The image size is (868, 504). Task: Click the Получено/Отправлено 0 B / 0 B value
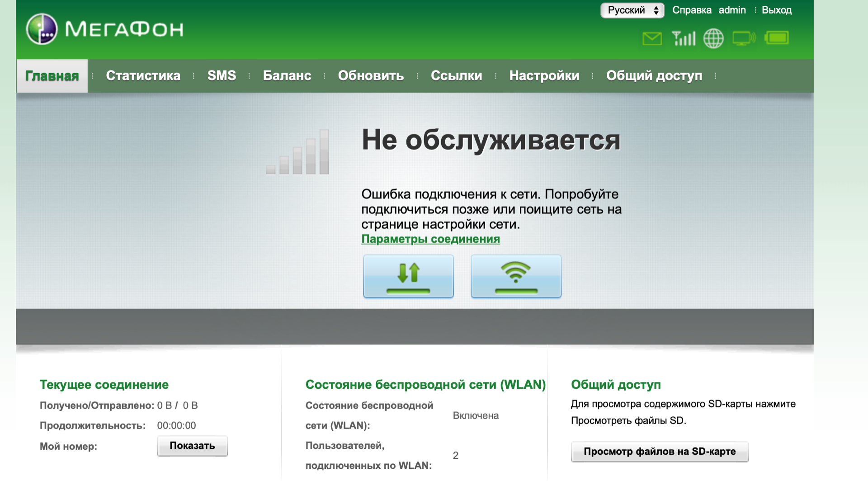coord(177,405)
